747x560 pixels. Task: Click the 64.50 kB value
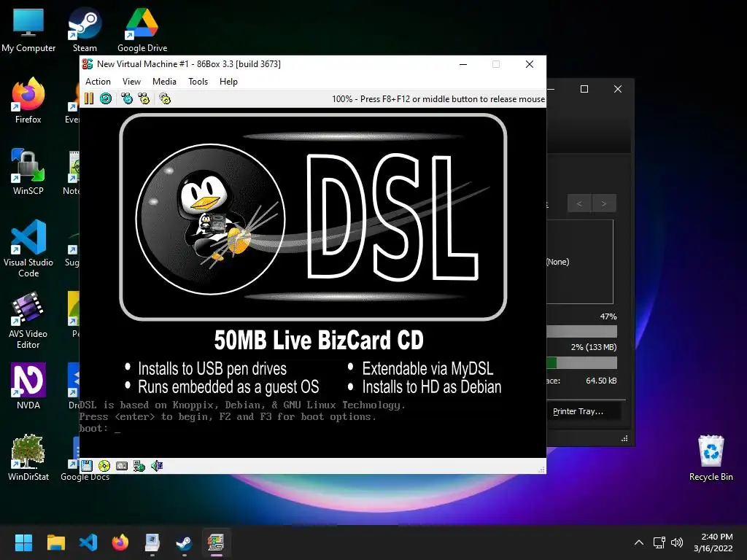[601, 381]
